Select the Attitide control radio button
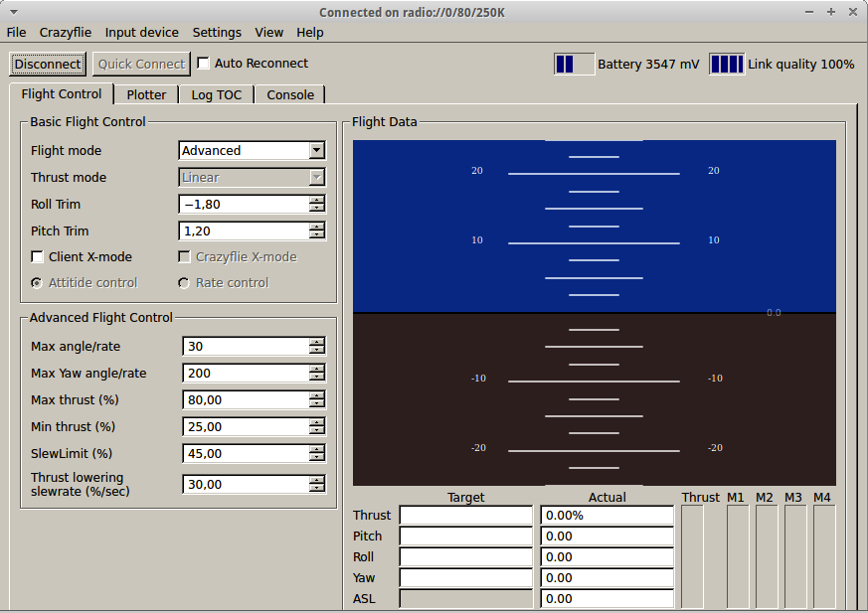Viewport: 868px width, 613px height. (37, 283)
